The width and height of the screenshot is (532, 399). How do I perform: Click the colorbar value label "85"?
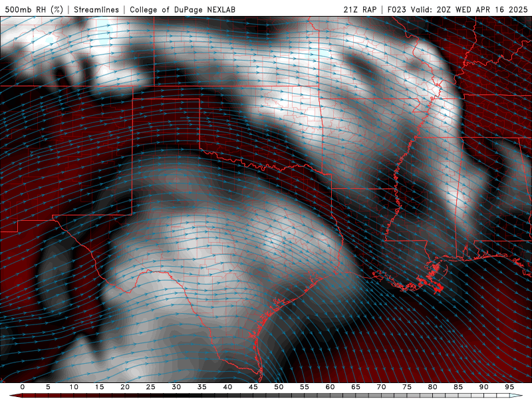tap(458, 387)
